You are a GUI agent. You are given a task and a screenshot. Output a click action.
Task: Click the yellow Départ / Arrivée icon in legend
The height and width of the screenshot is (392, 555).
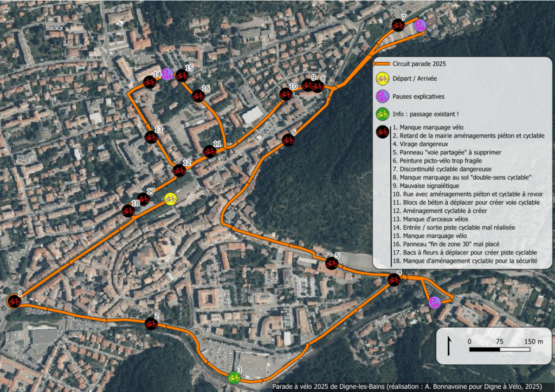(x=383, y=79)
